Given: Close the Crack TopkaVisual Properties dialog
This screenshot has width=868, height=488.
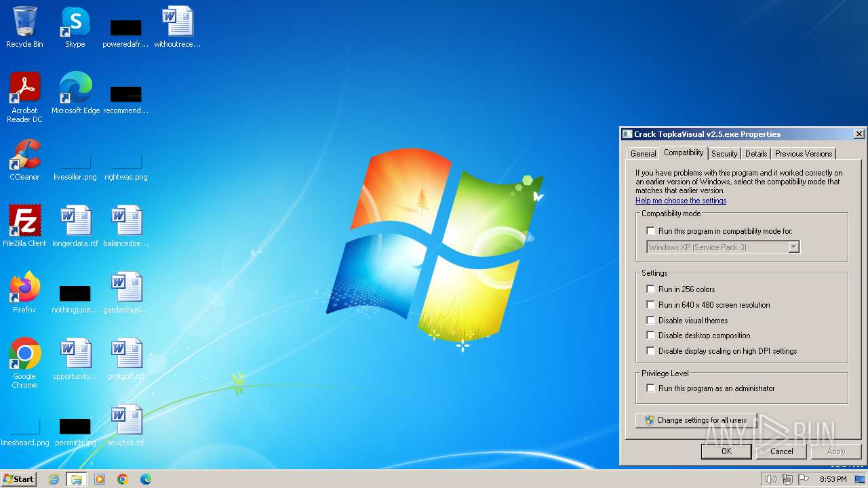Looking at the screenshot, I should 859,134.
